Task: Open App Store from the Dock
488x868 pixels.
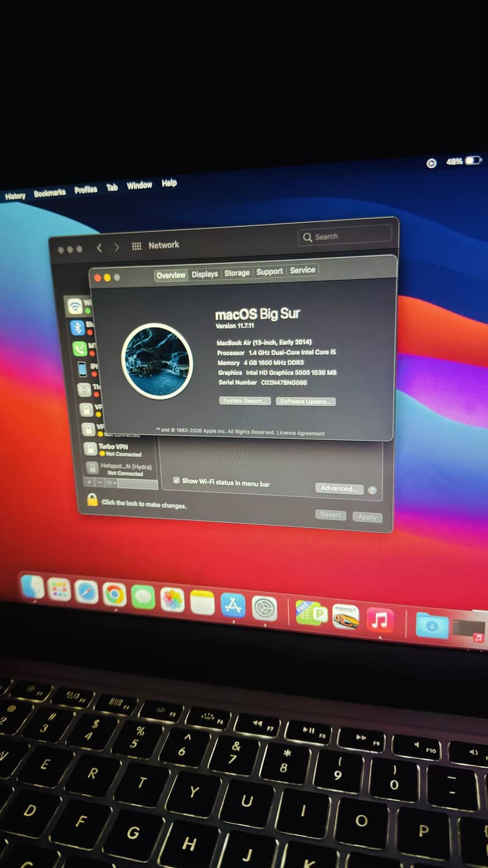Action: click(x=233, y=605)
